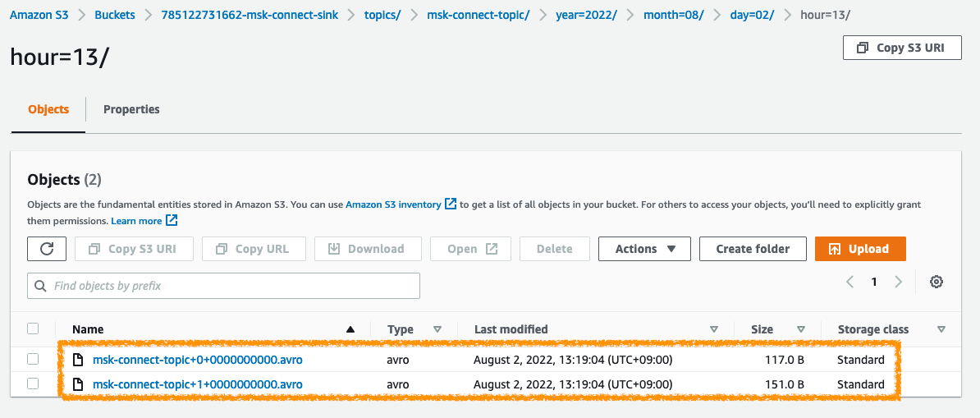
Task: Switch to the Properties tab
Action: [x=131, y=109]
